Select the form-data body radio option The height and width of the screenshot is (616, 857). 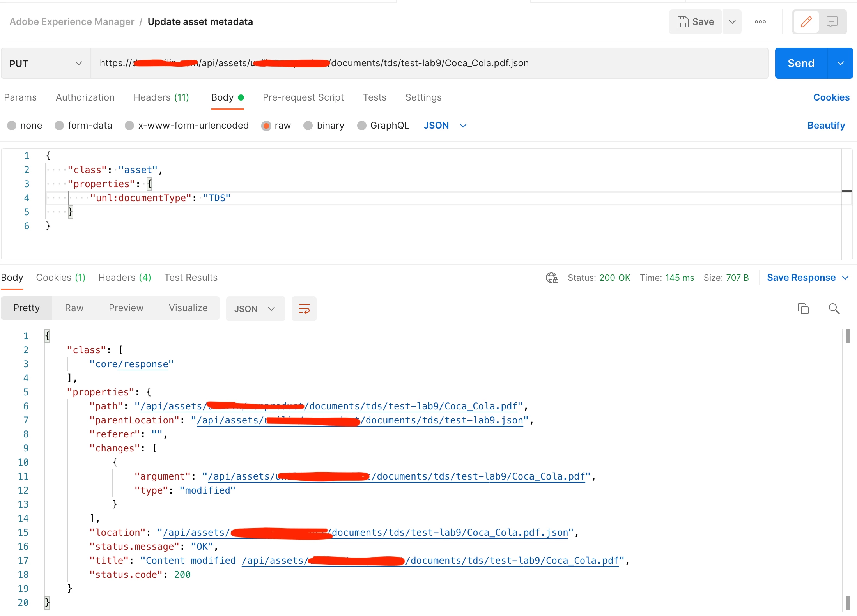coord(59,126)
